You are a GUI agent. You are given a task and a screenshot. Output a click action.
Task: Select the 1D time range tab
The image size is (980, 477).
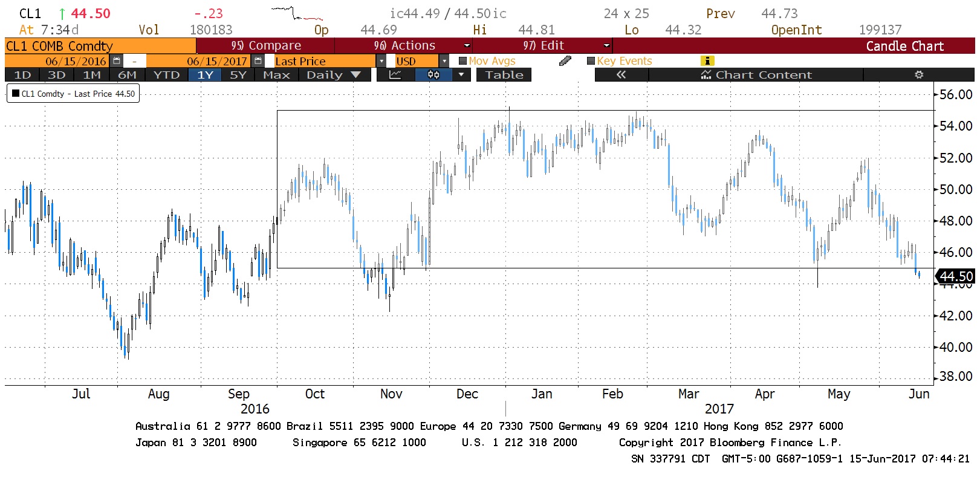(22, 75)
